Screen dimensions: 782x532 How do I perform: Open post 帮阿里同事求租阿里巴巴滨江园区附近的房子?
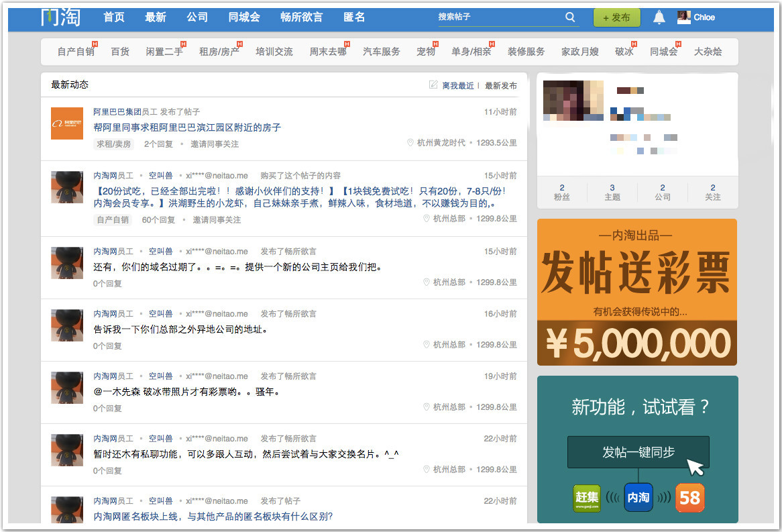coord(186,127)
